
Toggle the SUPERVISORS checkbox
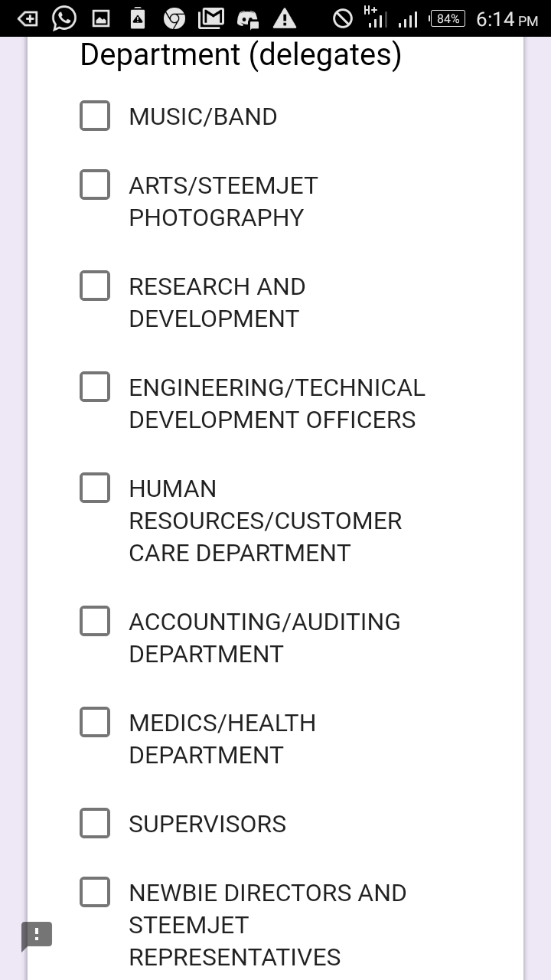(95, 823)
